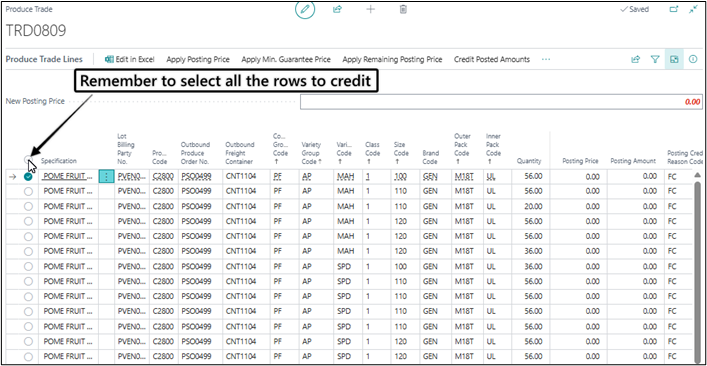The image size is (707, 366).
Task: Click the plus icon to create new trade
Action: tap(370, 9)
